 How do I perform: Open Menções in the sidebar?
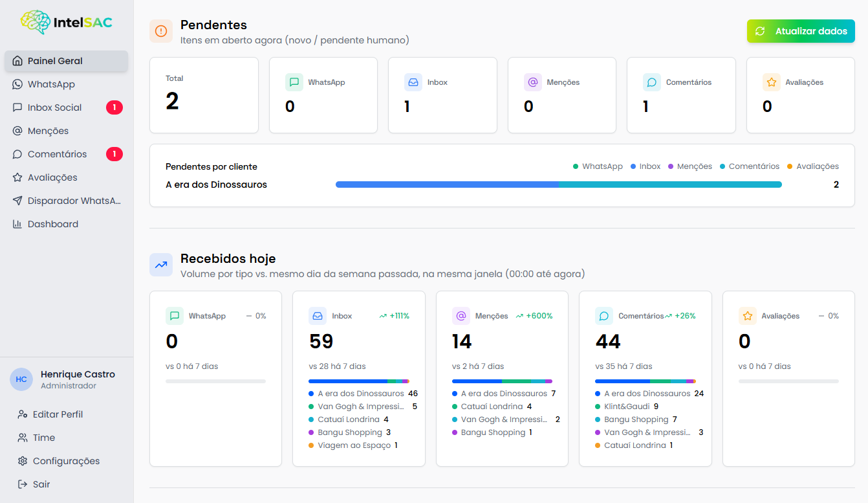click(x=67, y=131)
